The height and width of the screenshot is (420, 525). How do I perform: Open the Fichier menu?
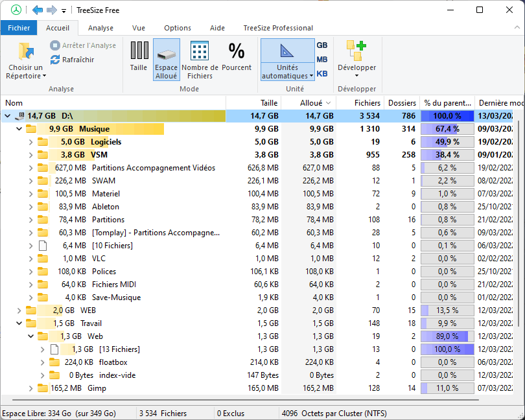pos(19,28)
